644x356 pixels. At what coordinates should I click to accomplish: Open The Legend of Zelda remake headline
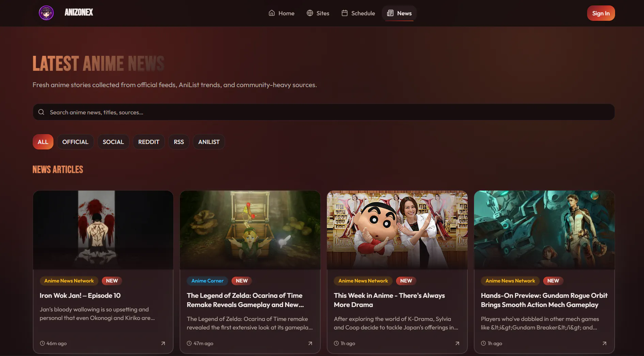pos(245,300)
